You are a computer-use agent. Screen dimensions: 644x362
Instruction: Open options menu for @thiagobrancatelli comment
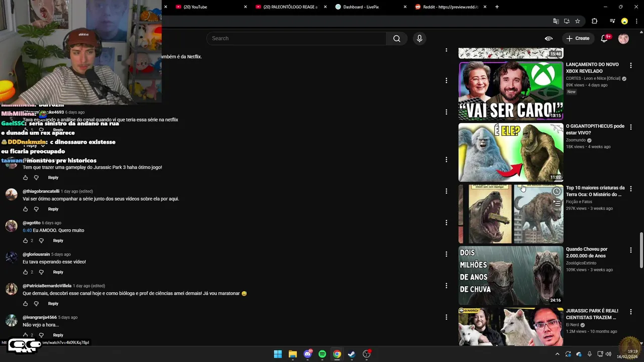(x=446, y=191)
